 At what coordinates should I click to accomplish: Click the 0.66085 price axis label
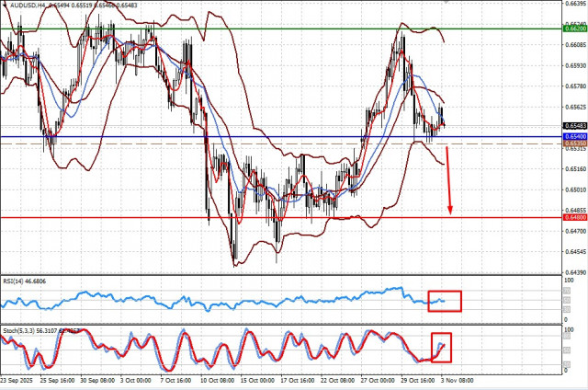[576, 45]
